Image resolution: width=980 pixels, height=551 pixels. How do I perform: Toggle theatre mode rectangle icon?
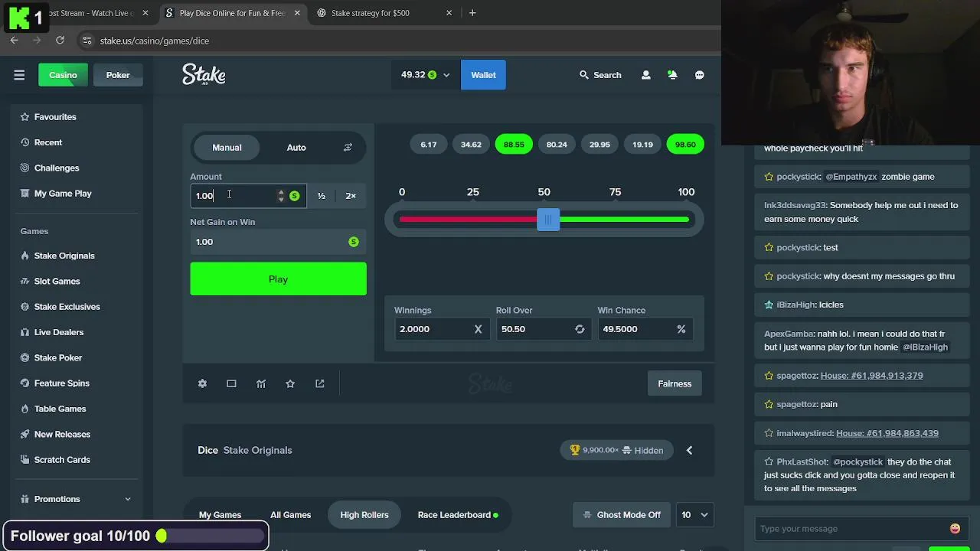tap(231, 383)
